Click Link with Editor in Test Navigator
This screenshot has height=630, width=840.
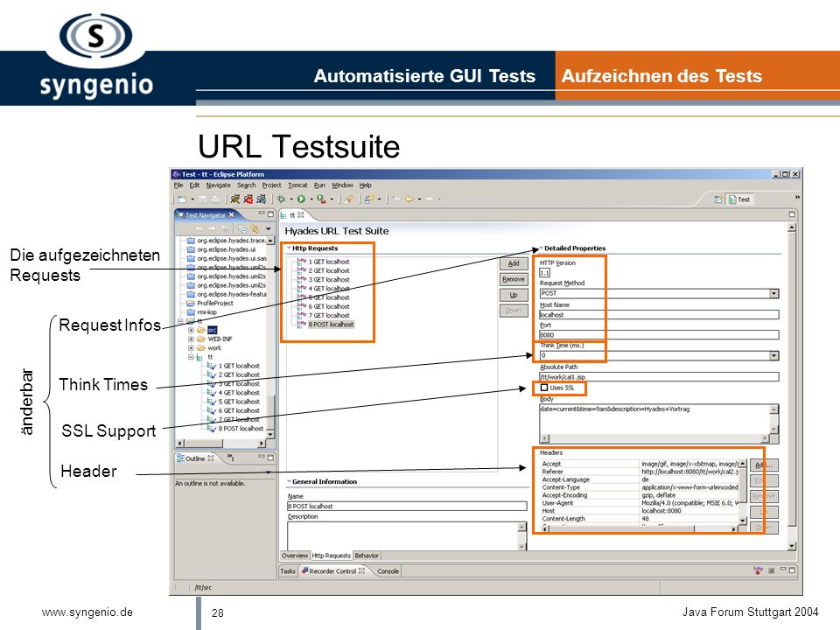(255, 228)
